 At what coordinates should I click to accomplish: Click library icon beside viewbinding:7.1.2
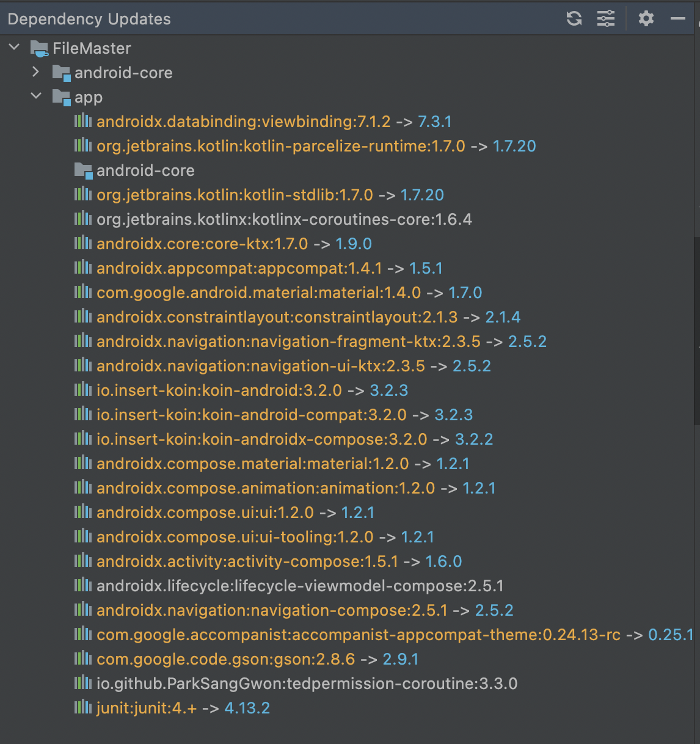tap(83, 121)
